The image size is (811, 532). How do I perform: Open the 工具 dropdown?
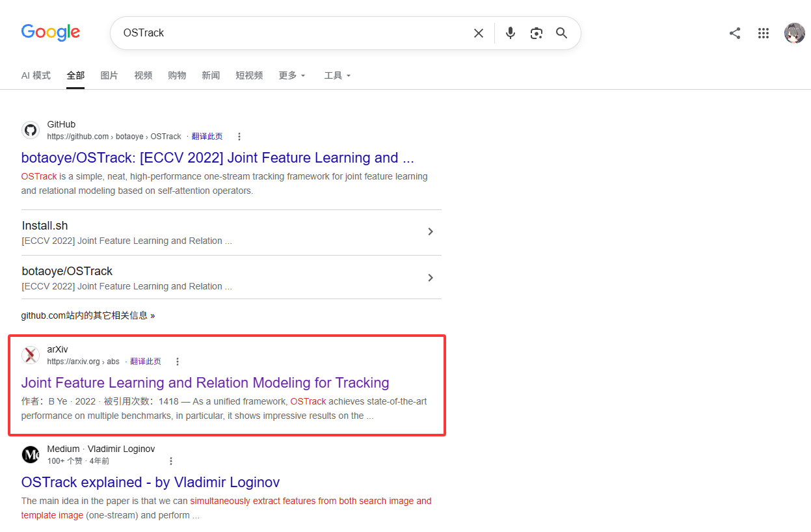point(338,75)
